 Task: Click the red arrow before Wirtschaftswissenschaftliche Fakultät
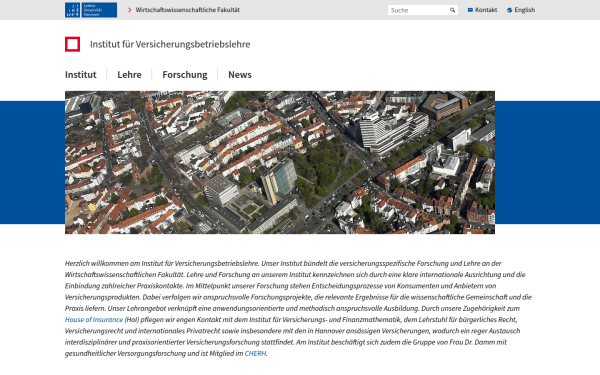click(130, 10)
